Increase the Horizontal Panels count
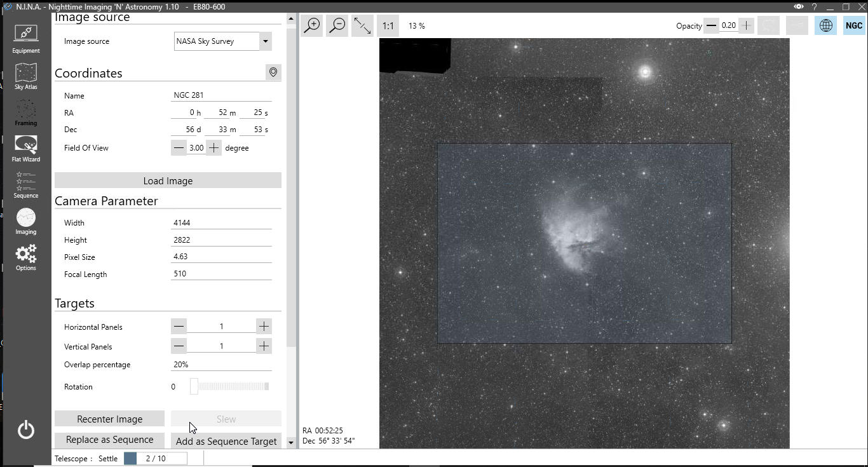 (264, 327)
